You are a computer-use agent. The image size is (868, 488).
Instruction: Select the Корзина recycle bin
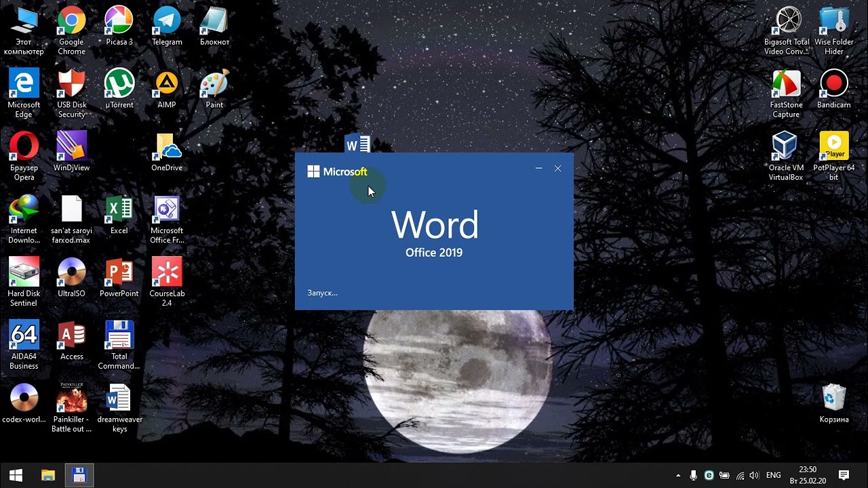(x=834, y=405)
